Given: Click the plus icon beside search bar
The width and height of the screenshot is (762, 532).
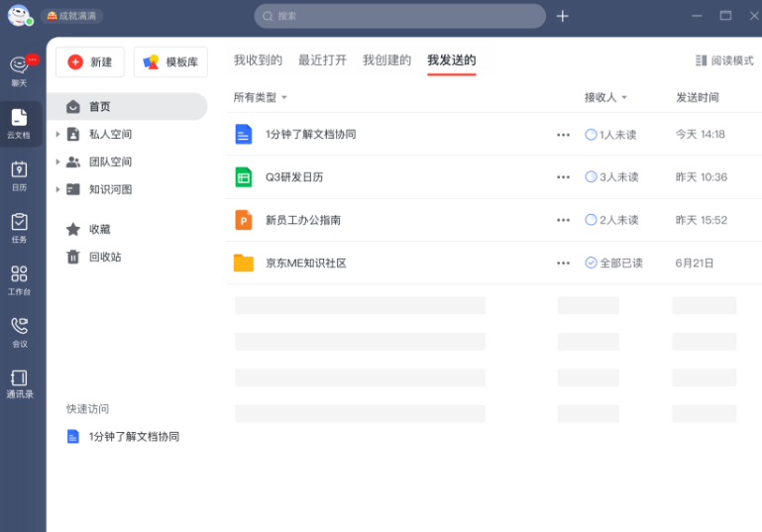Looking at the screenshot, I should (x=563, y=16).
